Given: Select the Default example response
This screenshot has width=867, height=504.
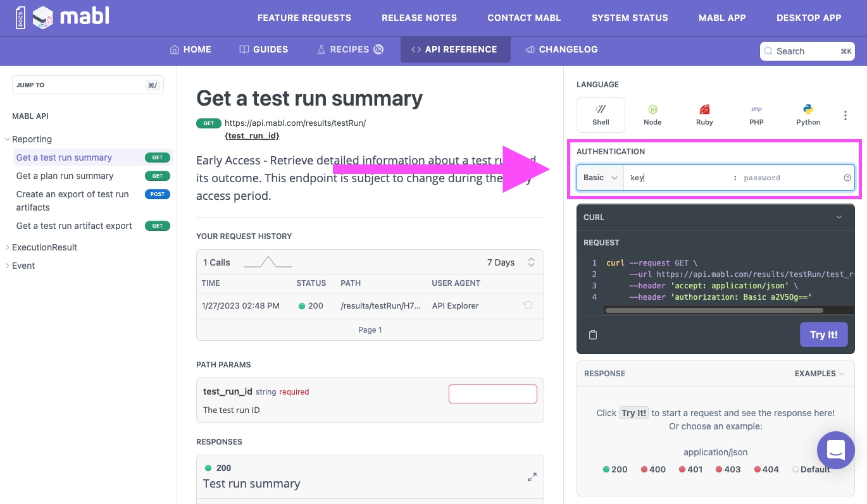Looking at the screenshot, I should coord(811,469).
